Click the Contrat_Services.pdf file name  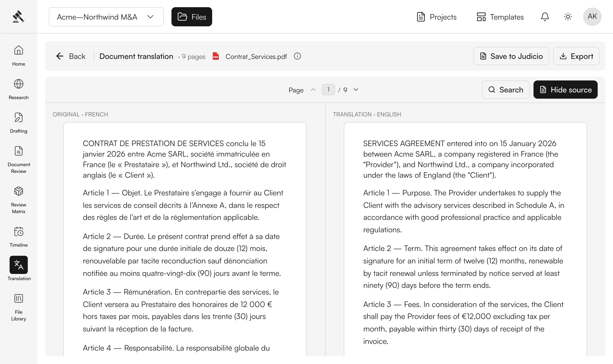(256, 57)
